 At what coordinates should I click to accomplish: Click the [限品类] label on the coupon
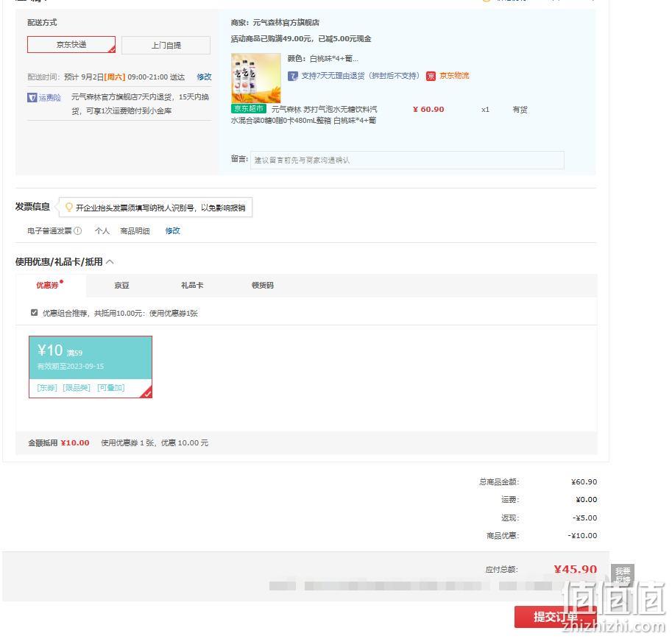[x=77, y=388]
